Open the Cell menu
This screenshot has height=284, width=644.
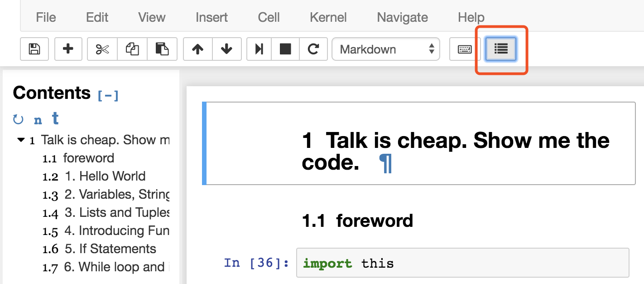pyautogui.click(x=269, y=17)
